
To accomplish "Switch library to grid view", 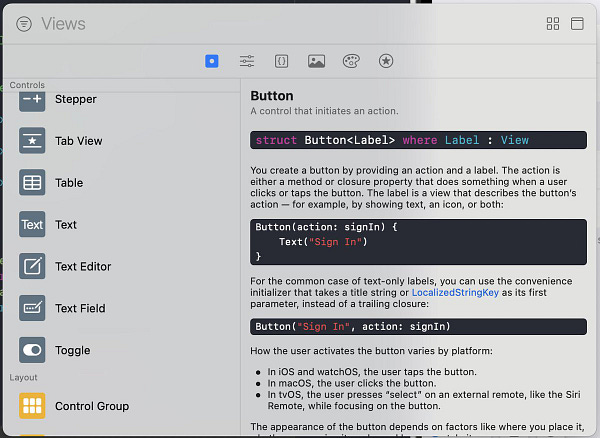I will click(x=553, y=24).
